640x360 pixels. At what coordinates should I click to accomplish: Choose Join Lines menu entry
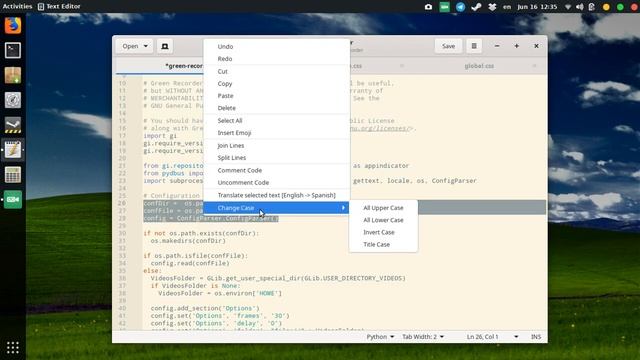(x=276, y=146)
